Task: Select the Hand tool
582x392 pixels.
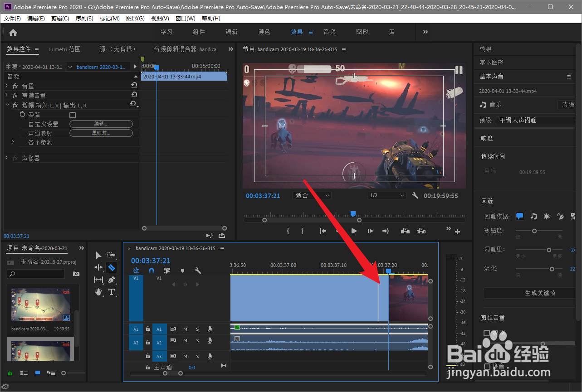Action: click(x=98, y=292)
